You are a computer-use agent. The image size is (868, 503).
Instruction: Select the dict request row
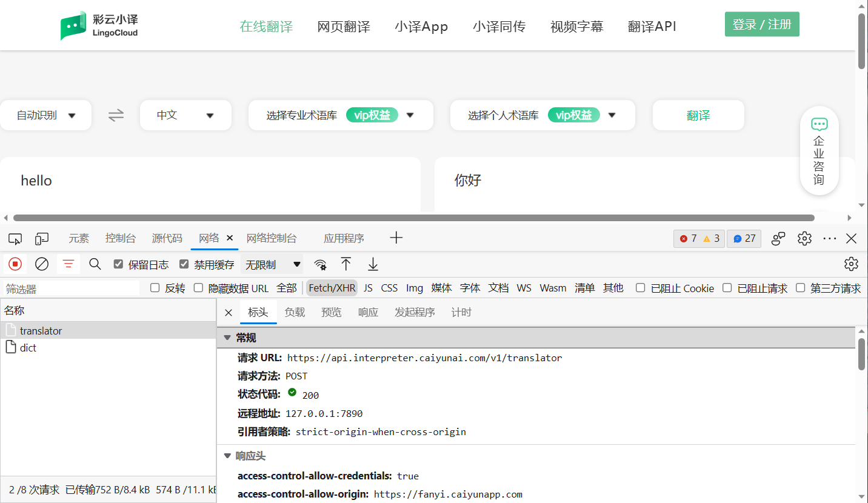click(108, 348)
